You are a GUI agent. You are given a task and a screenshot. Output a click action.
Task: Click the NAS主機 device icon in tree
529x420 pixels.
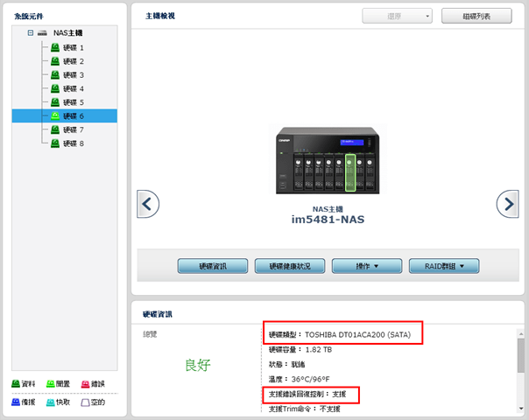click(42, 33)
